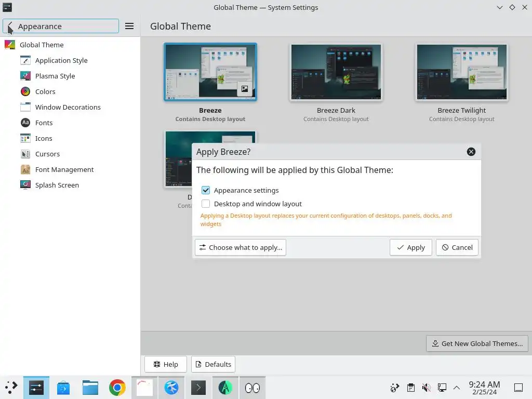The height and width of the screenshot is (399, 532).
Task: Click the leftmost system tray icon
Action: (395, 388)
